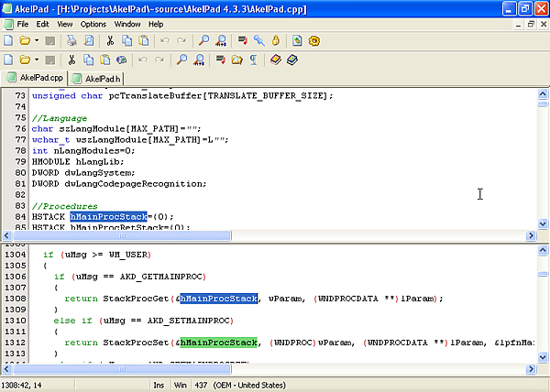Image resolution: width=550 pixels, height=392 pixels.
Task: Click the open folder explorer icon
Action: (237, 60)
